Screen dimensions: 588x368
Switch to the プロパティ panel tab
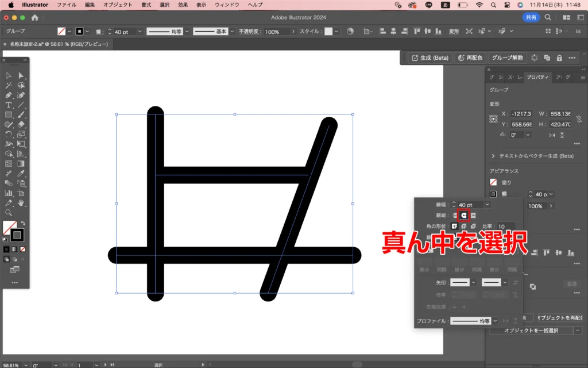click(x=537, y=77)
